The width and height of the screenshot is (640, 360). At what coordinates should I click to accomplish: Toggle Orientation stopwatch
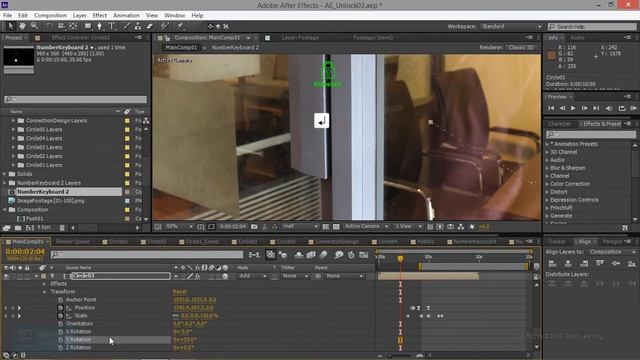60,324
